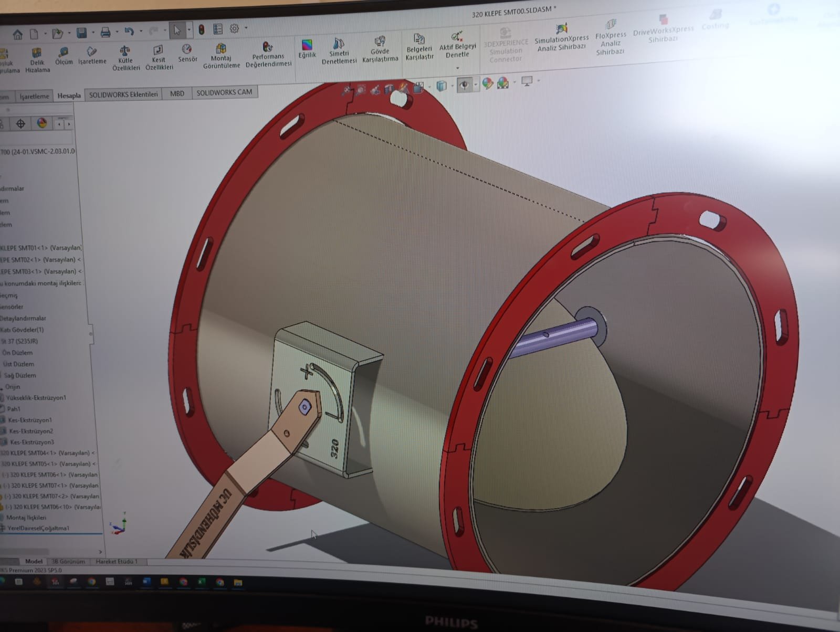Open the Hareket Etüdü 1 tab

pyautogui.click(x=117, y=561)
